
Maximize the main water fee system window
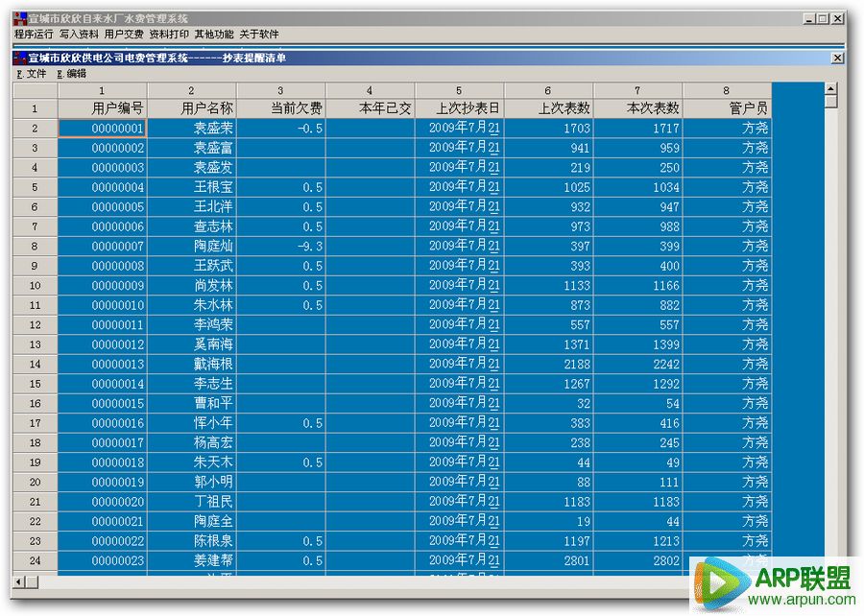coord(823,18)
